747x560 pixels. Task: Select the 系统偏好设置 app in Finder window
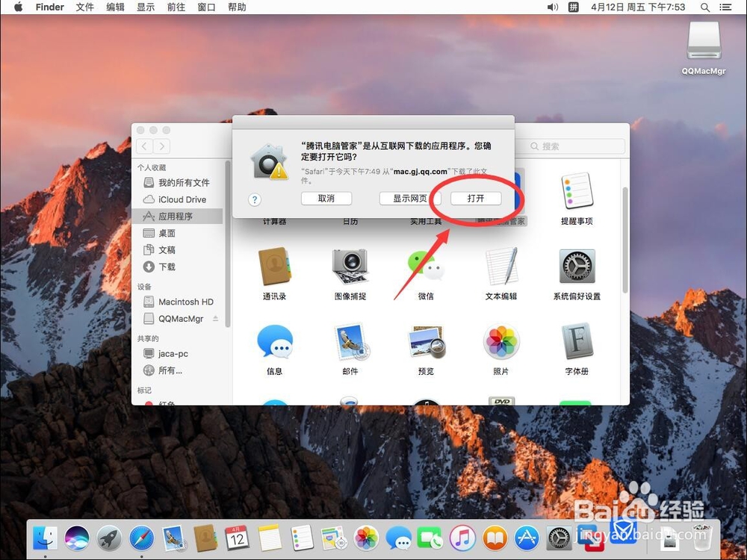(x=577, y=267)
